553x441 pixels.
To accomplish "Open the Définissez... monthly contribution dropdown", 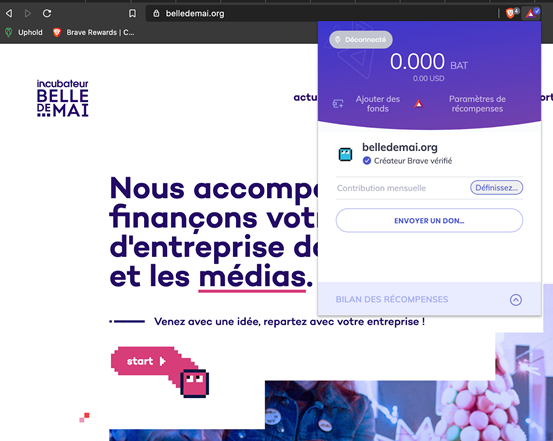I will [x=496, y=188].
